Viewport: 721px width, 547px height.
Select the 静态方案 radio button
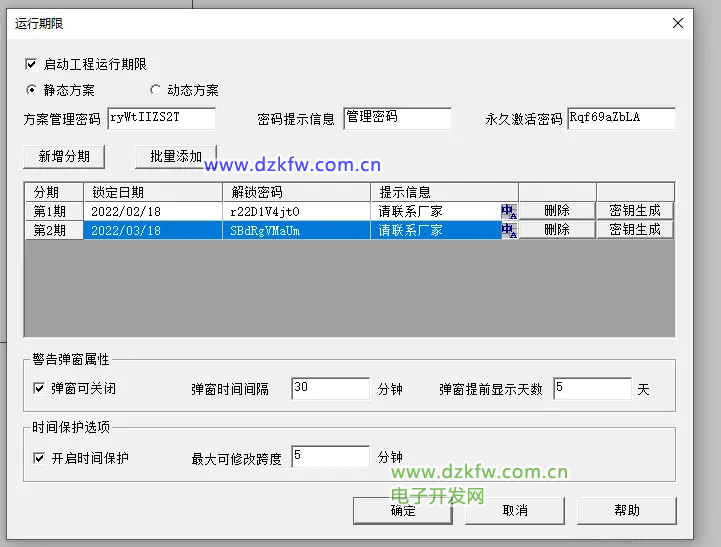[x=31, y=90]
